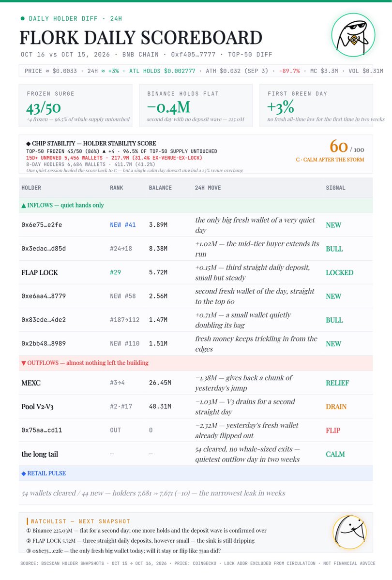Select the INFLOWS — quiet hands only section header
Image resolution: width=392 pixels, height=580 pixels.
(196, 205)
